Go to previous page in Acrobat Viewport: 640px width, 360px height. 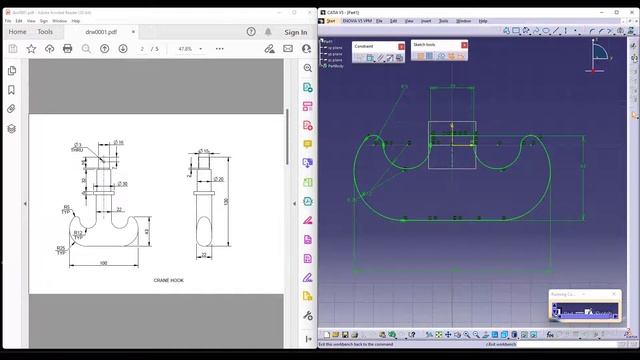pos(104,49)
